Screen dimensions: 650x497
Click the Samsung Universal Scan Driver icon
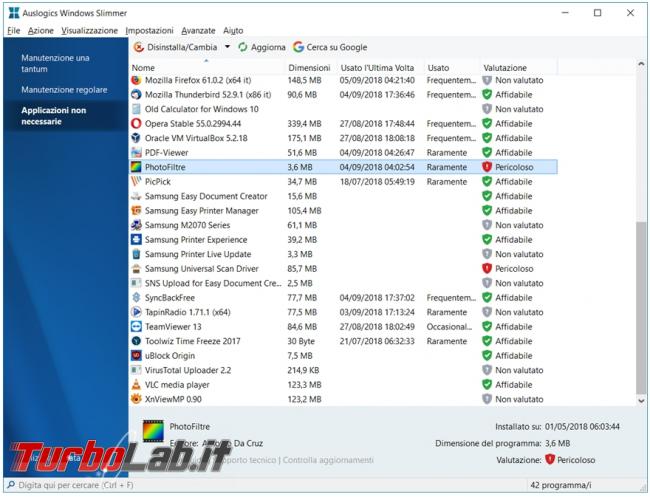pyautogui.click(x=136, y=269)
